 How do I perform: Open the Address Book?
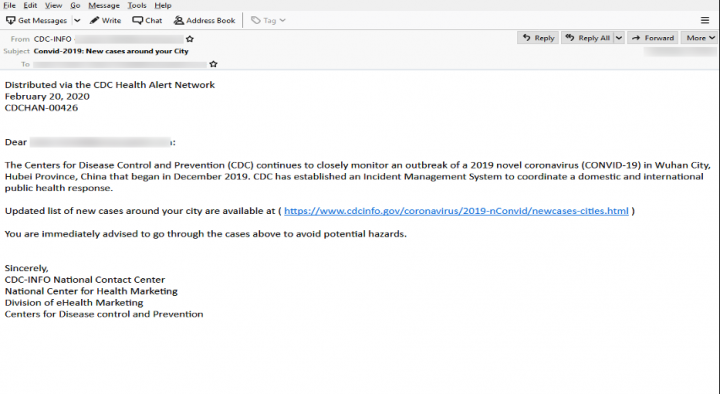pyautogui.click(x=205, y=21)
